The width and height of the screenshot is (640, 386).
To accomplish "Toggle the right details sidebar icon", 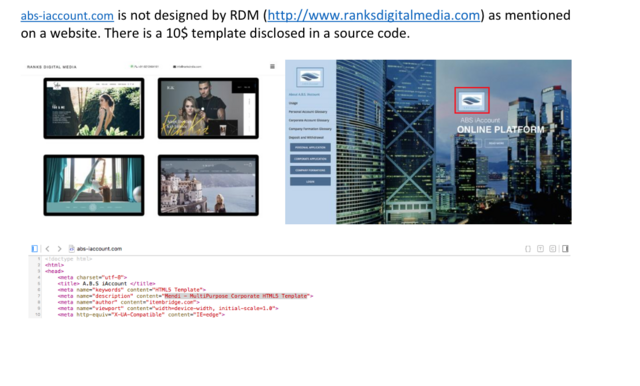I will (x=565, y=248).
